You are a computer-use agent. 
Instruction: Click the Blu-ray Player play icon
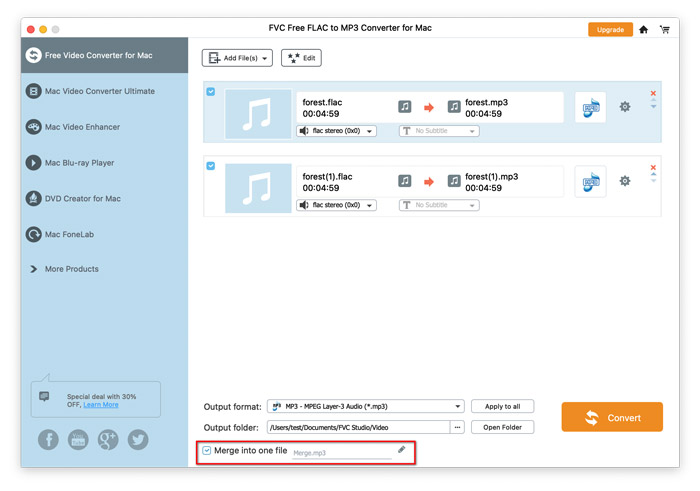[x=33, y=163]
